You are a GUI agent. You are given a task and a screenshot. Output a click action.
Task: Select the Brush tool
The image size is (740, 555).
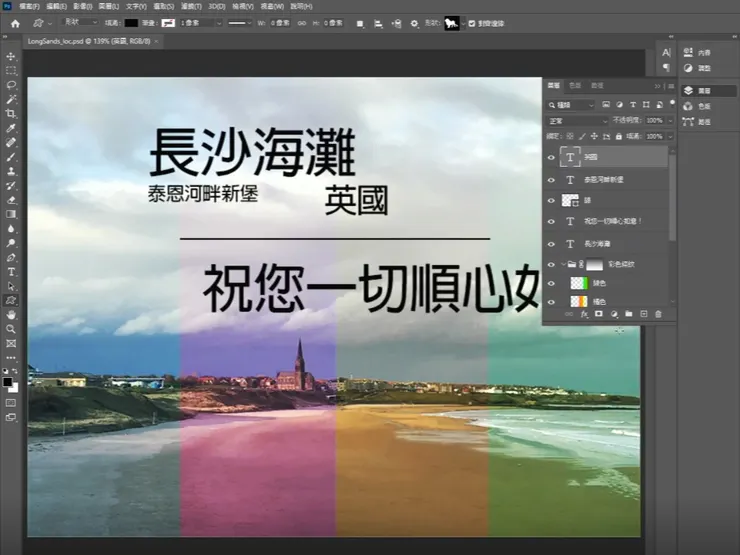[x=11, y=157]
